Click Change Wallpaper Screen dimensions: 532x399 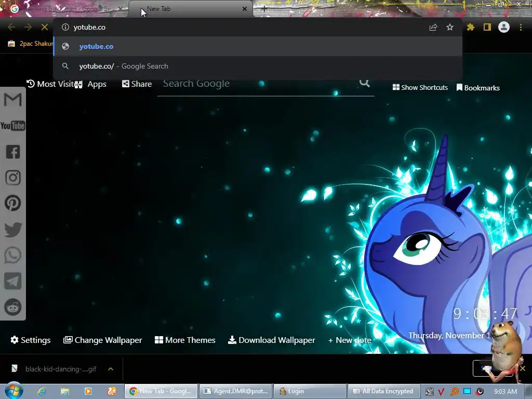coord(102,340)
